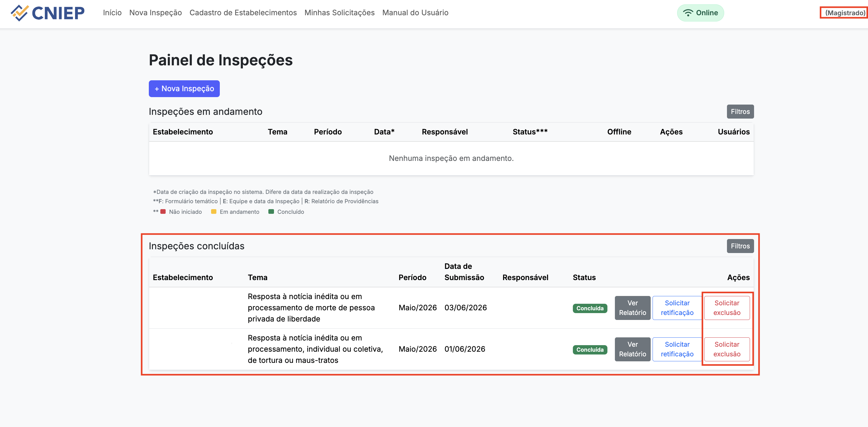The image size is (868, 427).
Task: Solicitar retificação for the 01/06/2026 inspection
Action: 677,349
